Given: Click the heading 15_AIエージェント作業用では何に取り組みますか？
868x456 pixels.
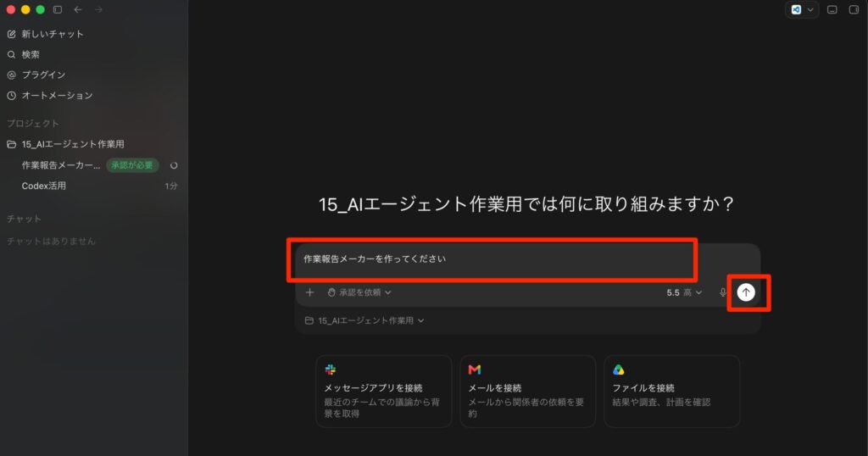Looking at the screenshot, I should [526, 204].
